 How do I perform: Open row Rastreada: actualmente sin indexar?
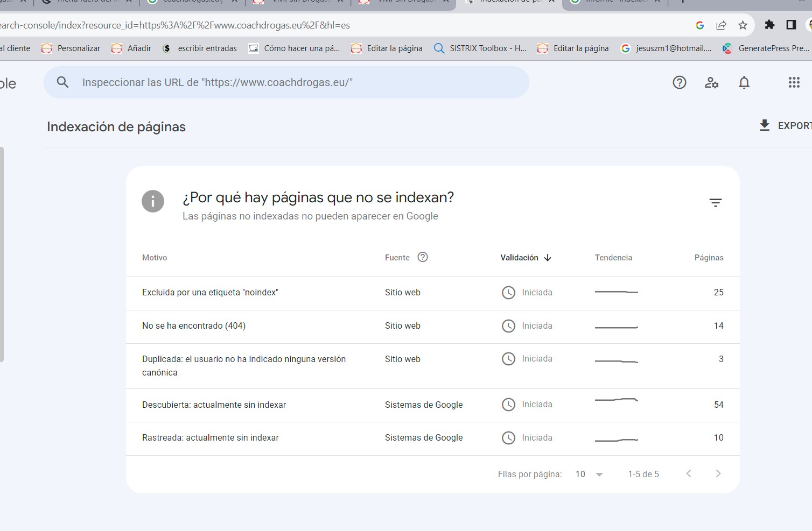(x=432, y=438)
